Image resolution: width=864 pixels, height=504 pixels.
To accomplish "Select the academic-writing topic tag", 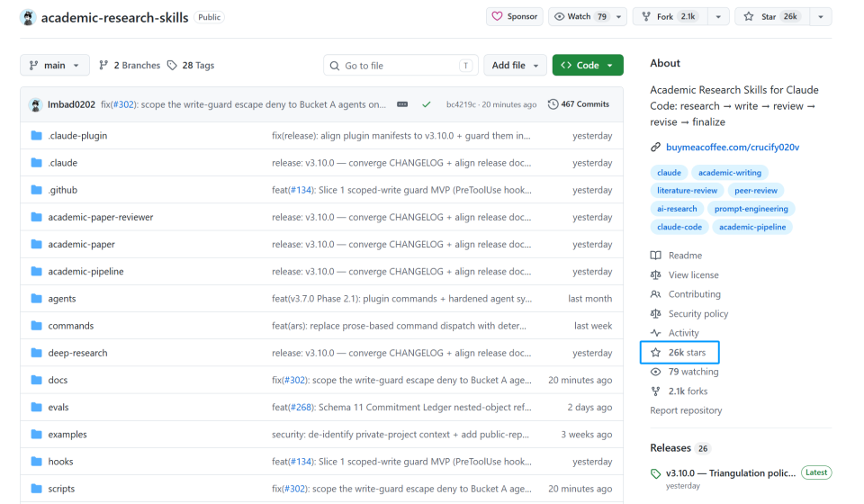I will pos(730,173).
